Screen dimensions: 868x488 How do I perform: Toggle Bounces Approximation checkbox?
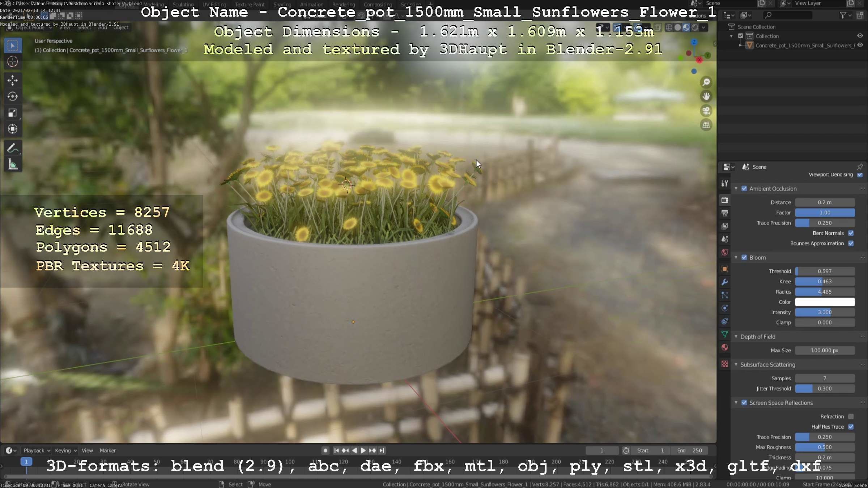(851, 243)
